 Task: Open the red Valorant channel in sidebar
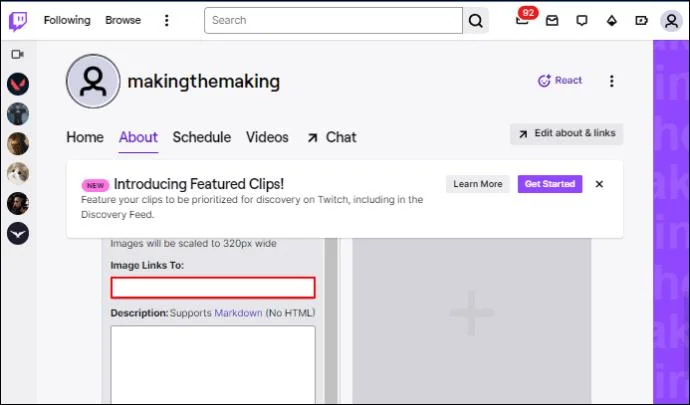click(x=18, y=84)
